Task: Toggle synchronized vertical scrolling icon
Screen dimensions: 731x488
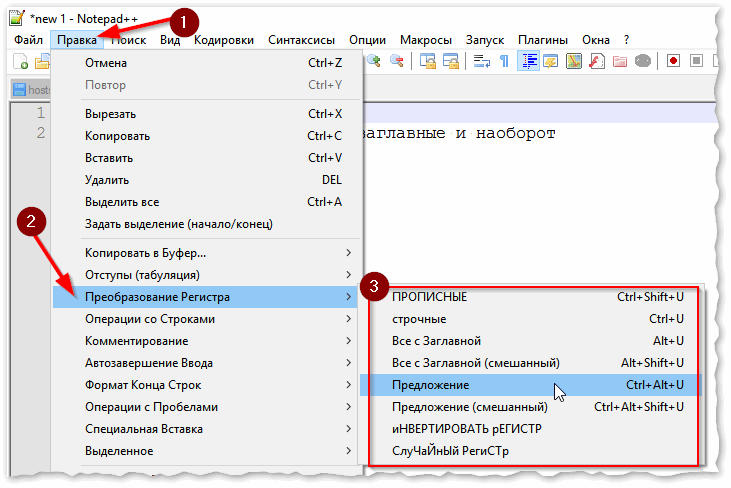Action: 428,61
